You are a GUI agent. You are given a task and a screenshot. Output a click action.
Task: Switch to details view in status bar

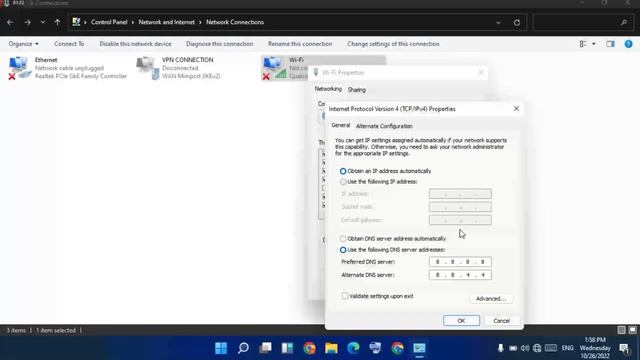(x=621, y=330)
